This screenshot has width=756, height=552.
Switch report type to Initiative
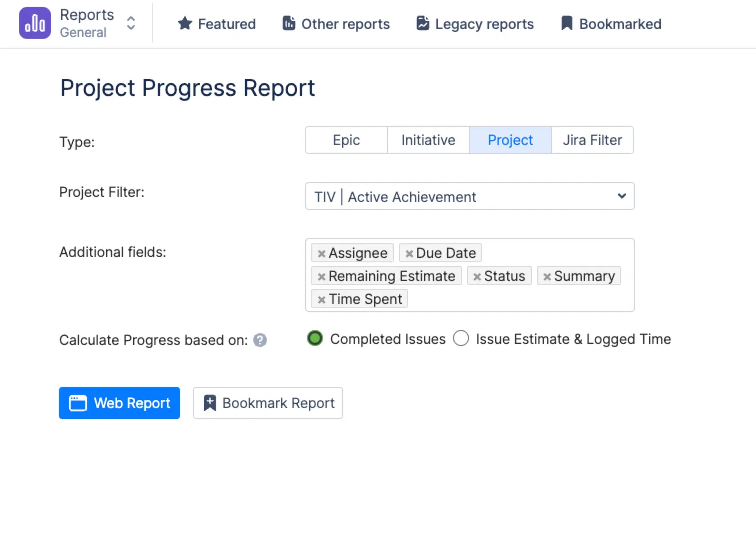click(x=428, y=140)
